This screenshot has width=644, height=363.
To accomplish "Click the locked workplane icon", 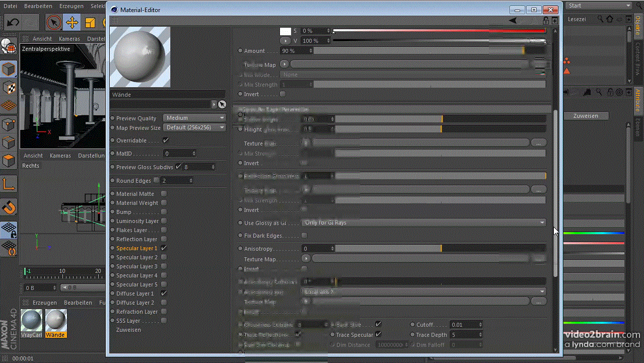I will tap(9, 230).
